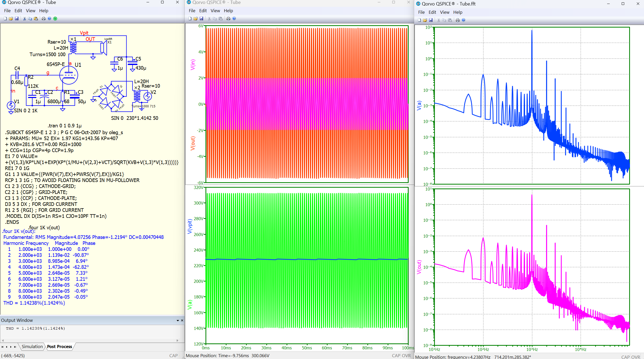This screenshot has width=644, height=359.
Task: Open Edit menu in schematic Tube window
Action: point(18,11)
